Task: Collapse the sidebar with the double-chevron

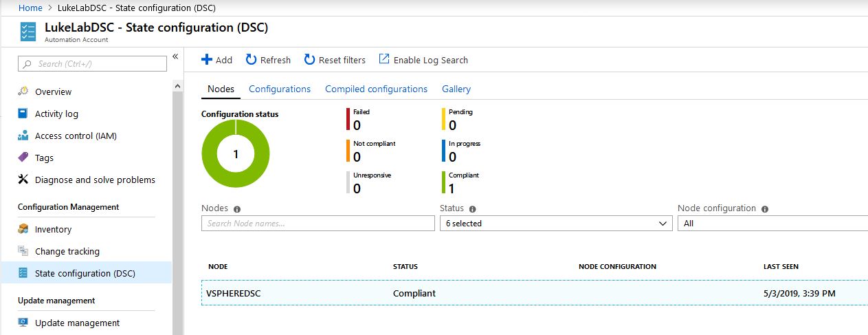Action: coord(175,56)
